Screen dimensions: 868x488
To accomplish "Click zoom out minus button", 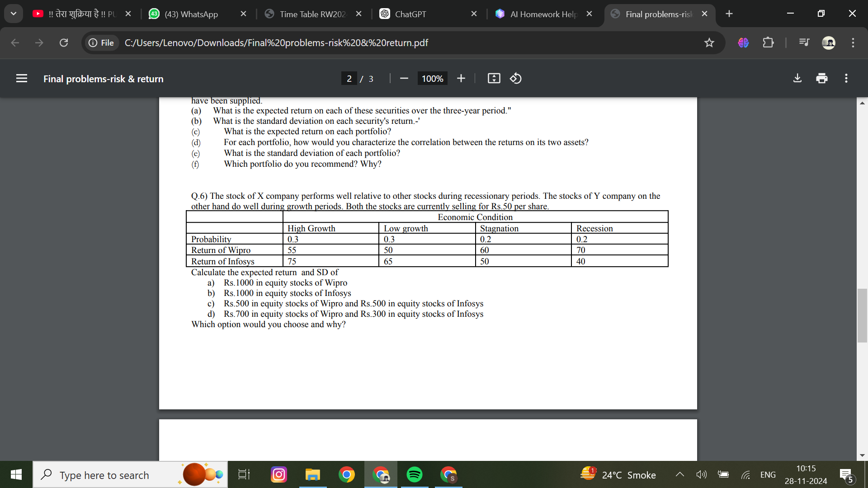I will [404, 79].
